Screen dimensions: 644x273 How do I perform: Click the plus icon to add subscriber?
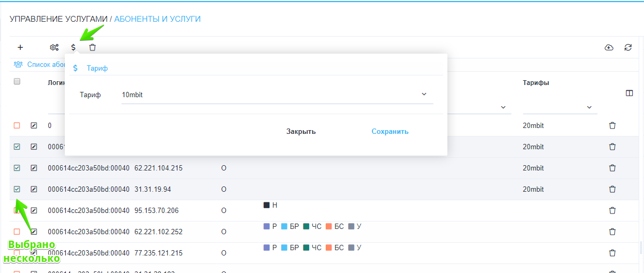tap(20, 47)
